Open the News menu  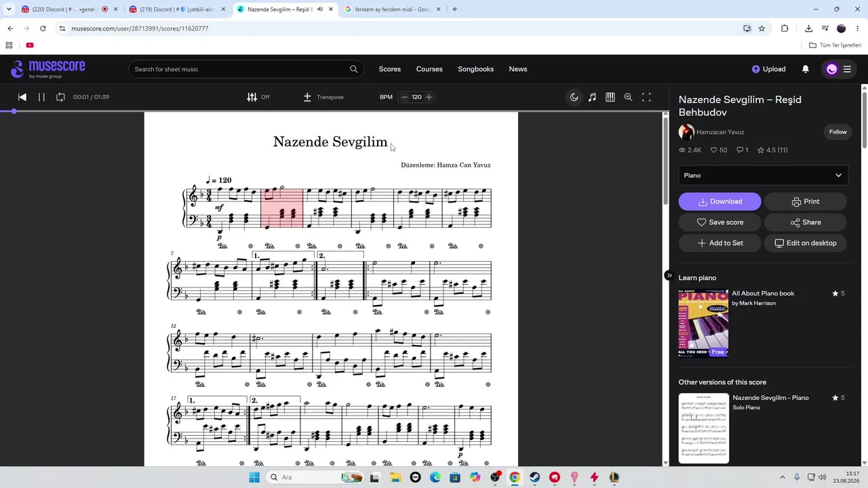coord(518,69)
